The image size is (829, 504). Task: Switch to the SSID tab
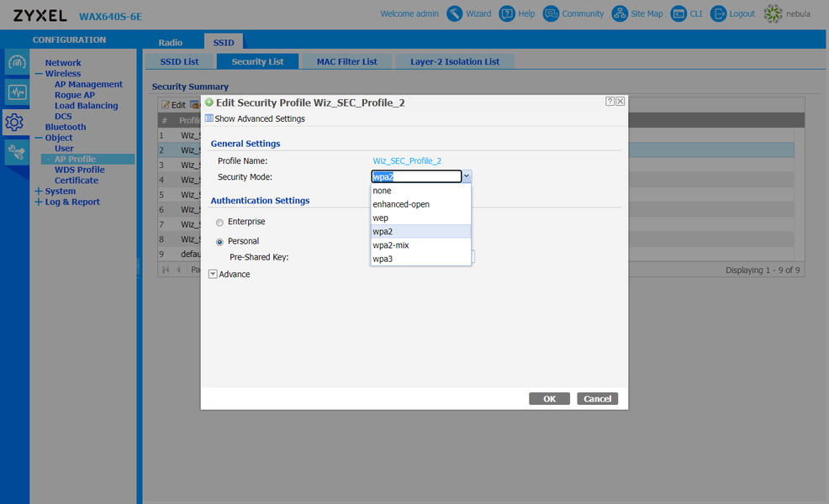[224, 42]
